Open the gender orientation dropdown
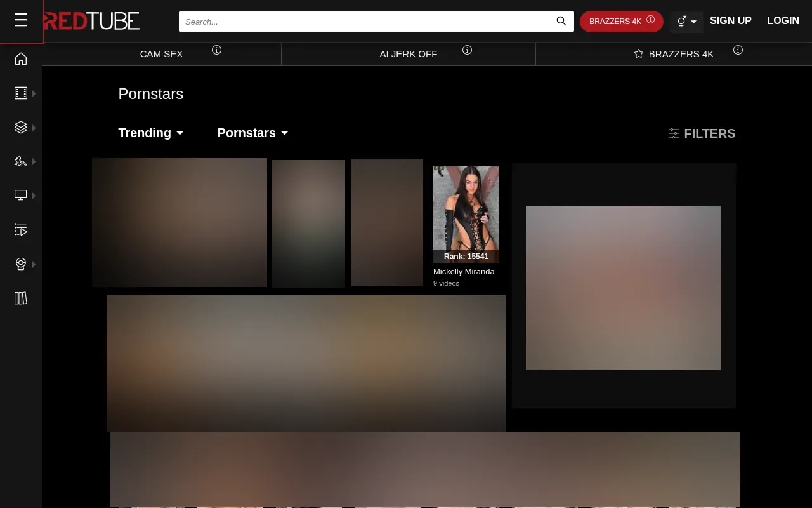Screen dimensions: 812x508 tap(686, 22)
